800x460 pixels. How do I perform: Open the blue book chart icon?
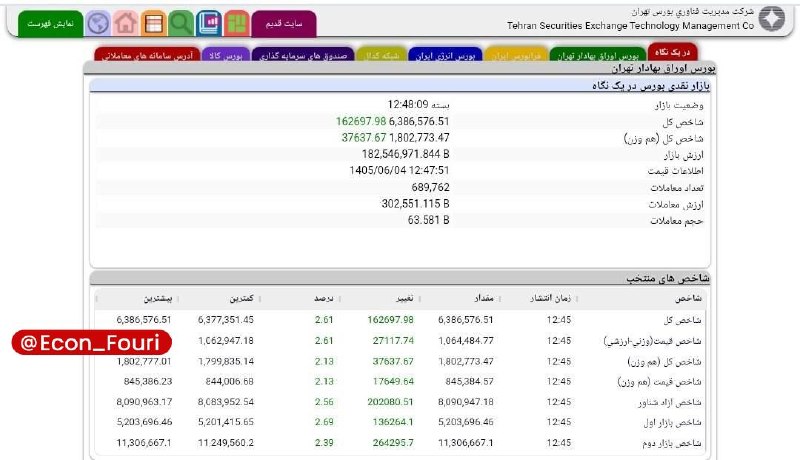point(209,23)
